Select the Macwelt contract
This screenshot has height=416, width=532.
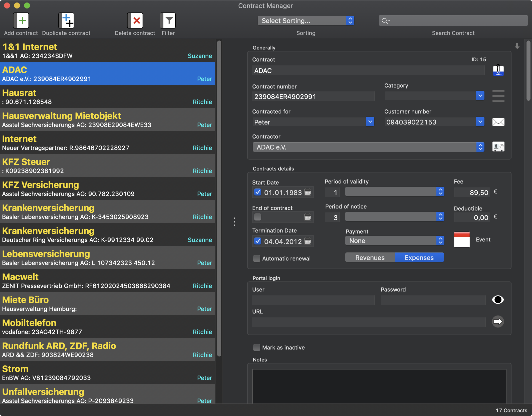pyautogui.click(x=108, y=281)
